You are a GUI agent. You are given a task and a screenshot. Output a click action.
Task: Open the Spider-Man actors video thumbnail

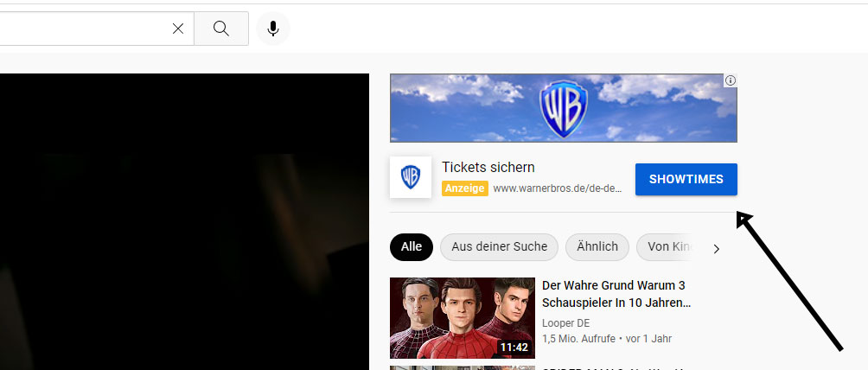click(463, 317)
